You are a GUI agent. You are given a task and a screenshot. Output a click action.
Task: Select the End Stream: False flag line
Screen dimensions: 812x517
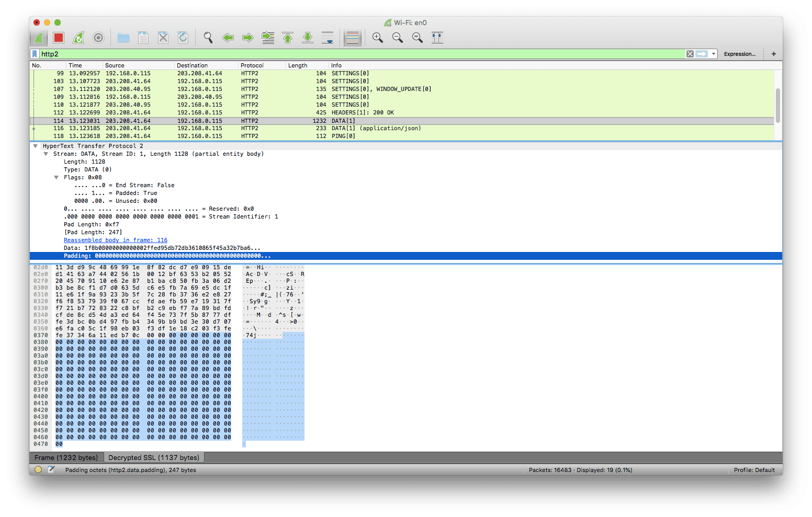coord(125,185)
